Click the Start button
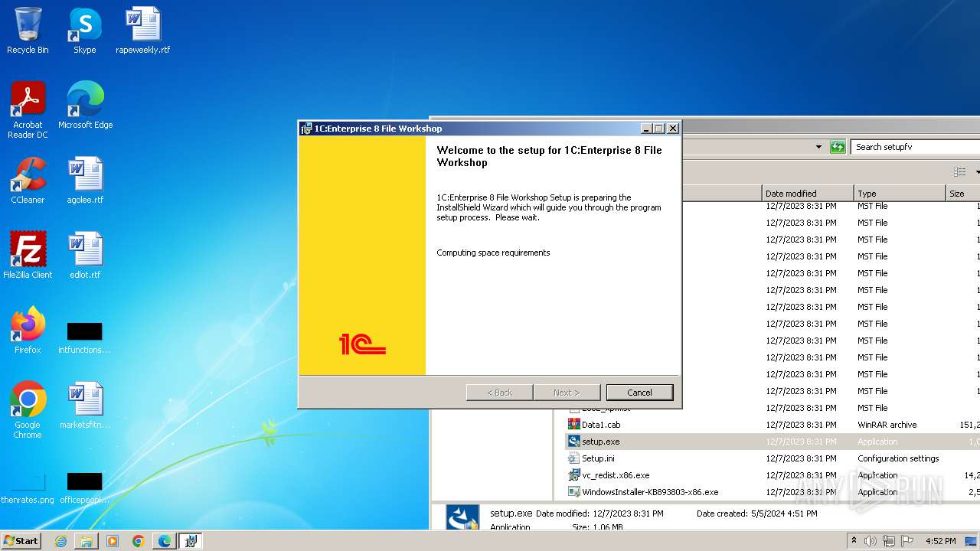This screenshot has width=980, height=551. (x=21, y=541)
